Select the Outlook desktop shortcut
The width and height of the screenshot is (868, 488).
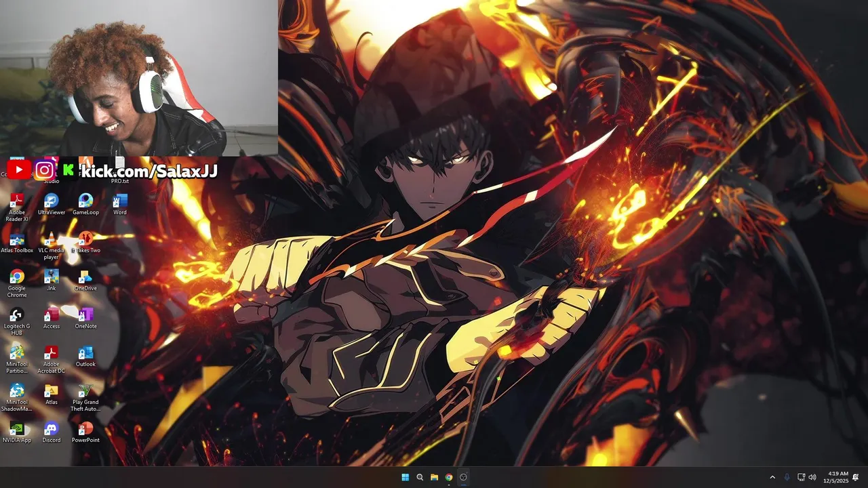click(x=85, y=357)
